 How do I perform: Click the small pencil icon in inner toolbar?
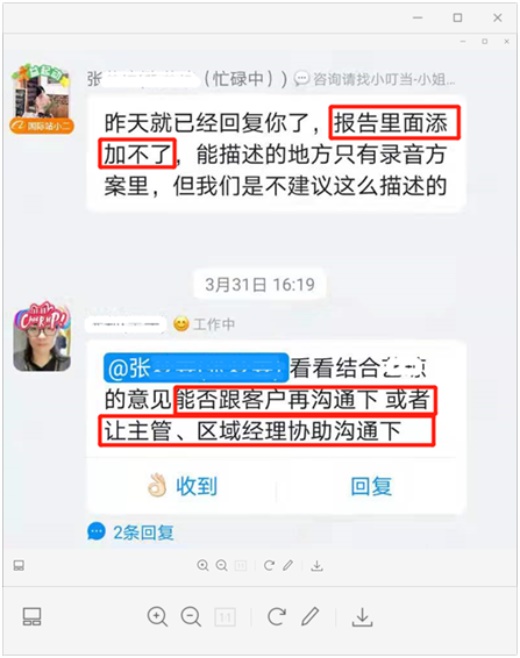click(288, 565)
